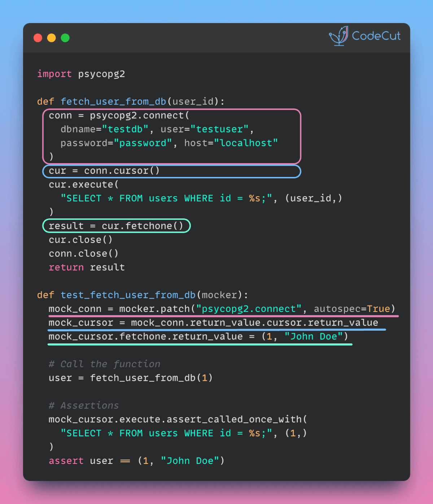Select the green-underlined fetchone return_value line
This screenshot has height=504, width=433.
coord(198,336)
